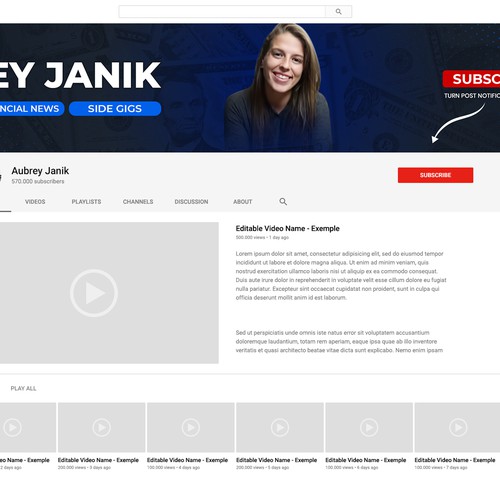
Task: Open video thumbnail posted 5 days ago
Action: click(x=280, y=427)
